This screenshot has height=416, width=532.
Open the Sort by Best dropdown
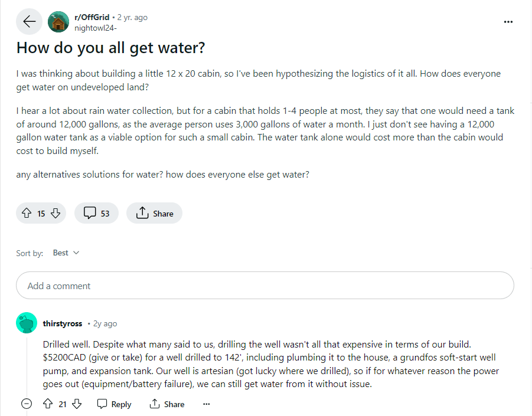(x=65, y=253)
